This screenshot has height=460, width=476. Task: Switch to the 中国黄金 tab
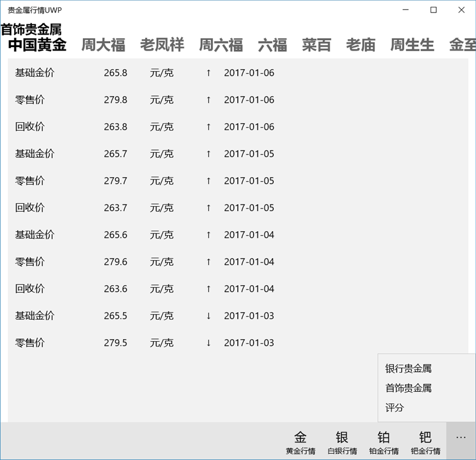37,45
